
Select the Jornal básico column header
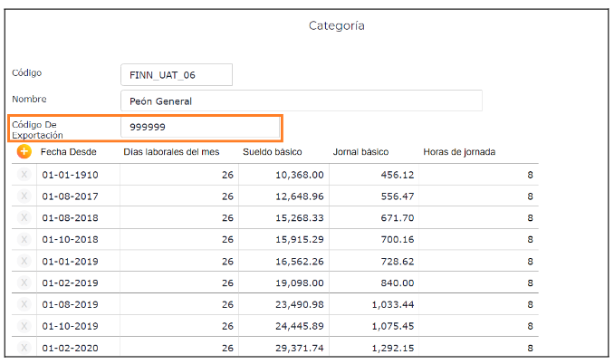360,152
